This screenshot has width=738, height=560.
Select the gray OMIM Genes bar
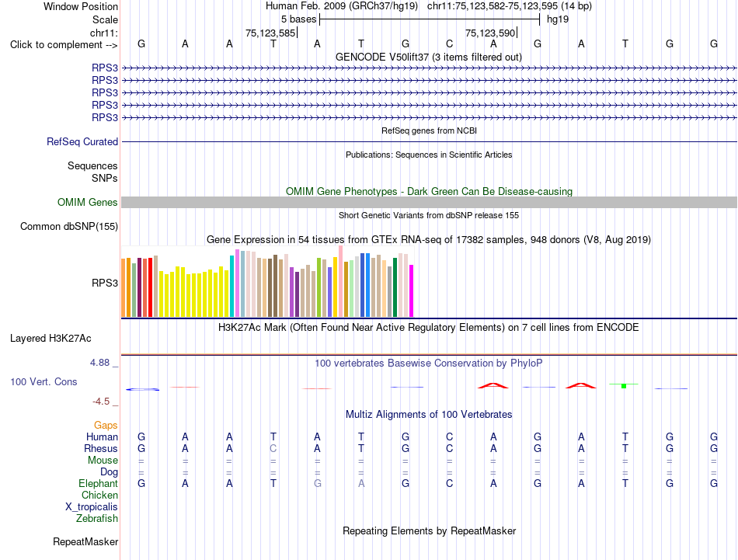point(429,203)
